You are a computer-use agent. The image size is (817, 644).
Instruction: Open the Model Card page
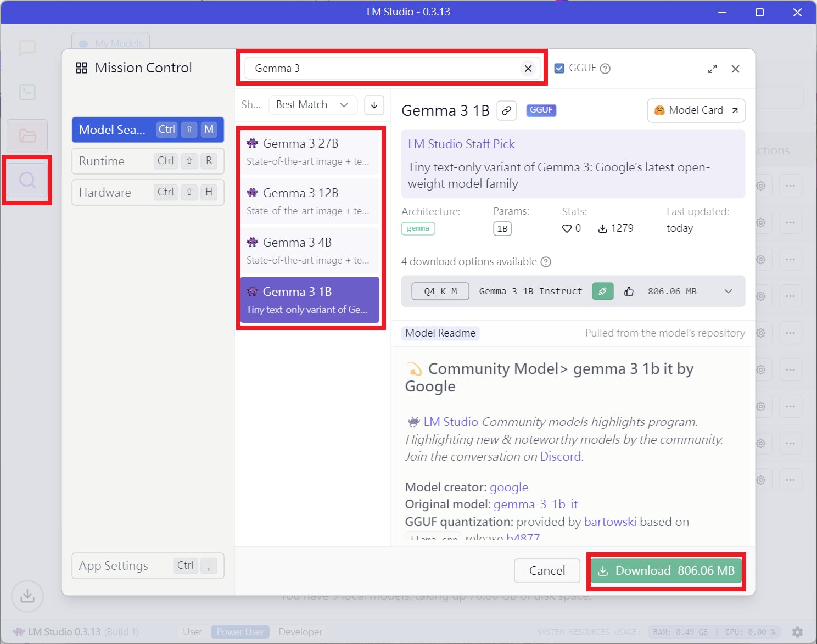pyautogui.click(x=696, y=110)
